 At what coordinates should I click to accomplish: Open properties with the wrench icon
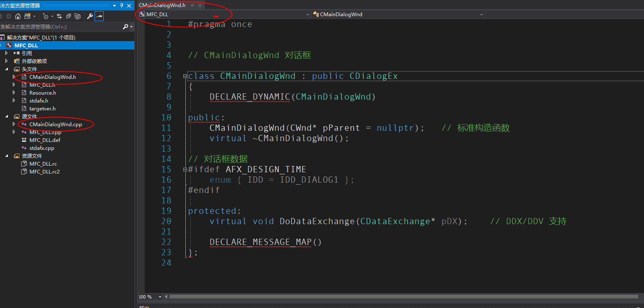pos(90,16)
